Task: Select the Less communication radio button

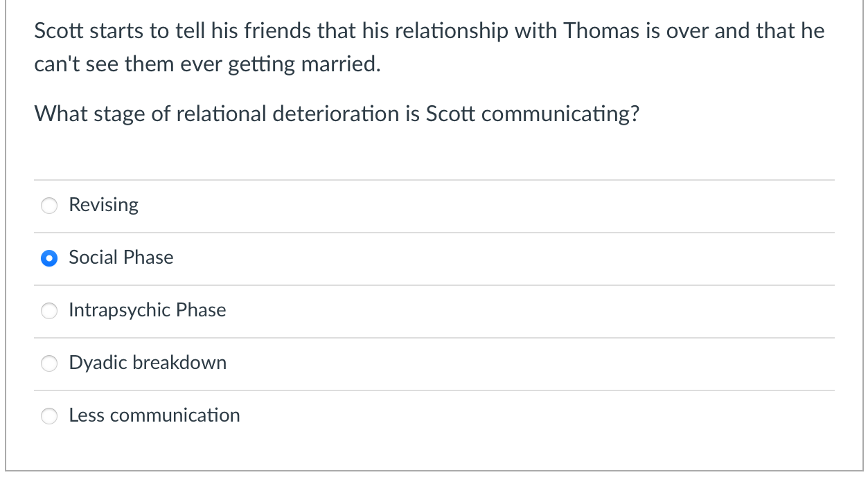Action: point(48,415)
